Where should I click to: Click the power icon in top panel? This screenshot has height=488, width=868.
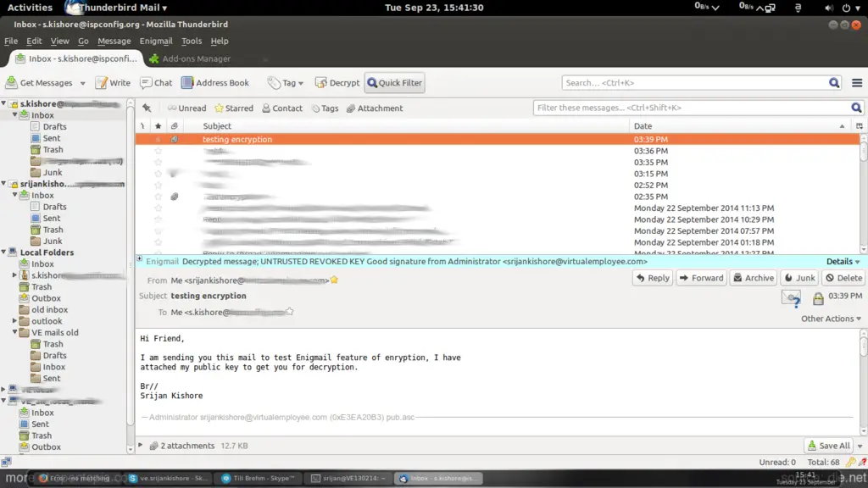pyautogui.click(x=846, y=8)
